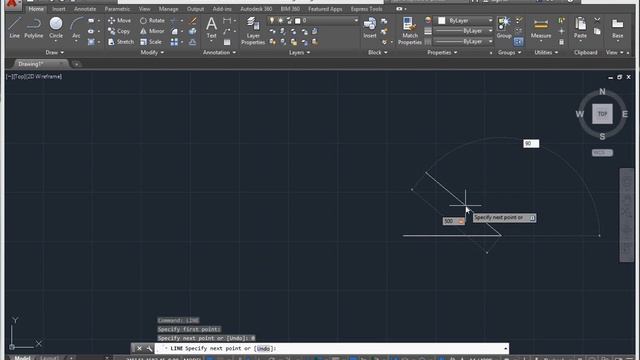This screenshot has width=640, height=360.
Task: Open the Layer Properties manager
Action: tap(253, 31)
